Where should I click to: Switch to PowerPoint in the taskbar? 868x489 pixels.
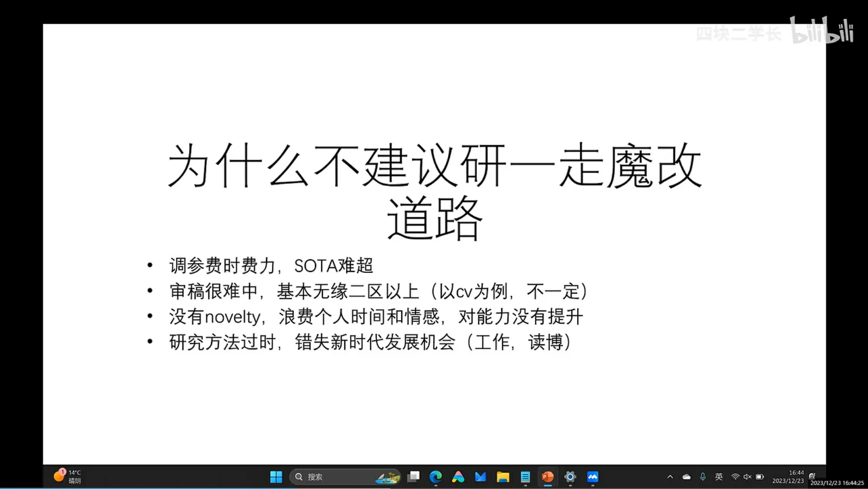pyautogui.click(x=548, y=477)
